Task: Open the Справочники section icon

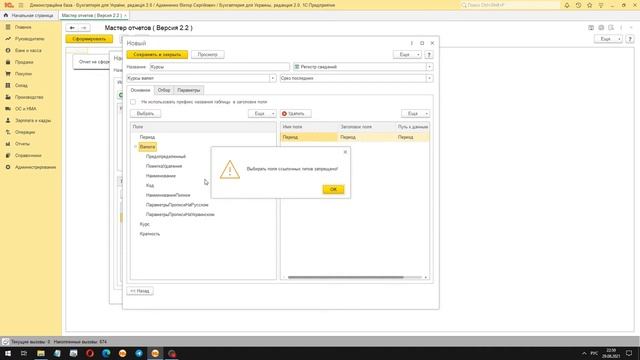Action: 8,156
